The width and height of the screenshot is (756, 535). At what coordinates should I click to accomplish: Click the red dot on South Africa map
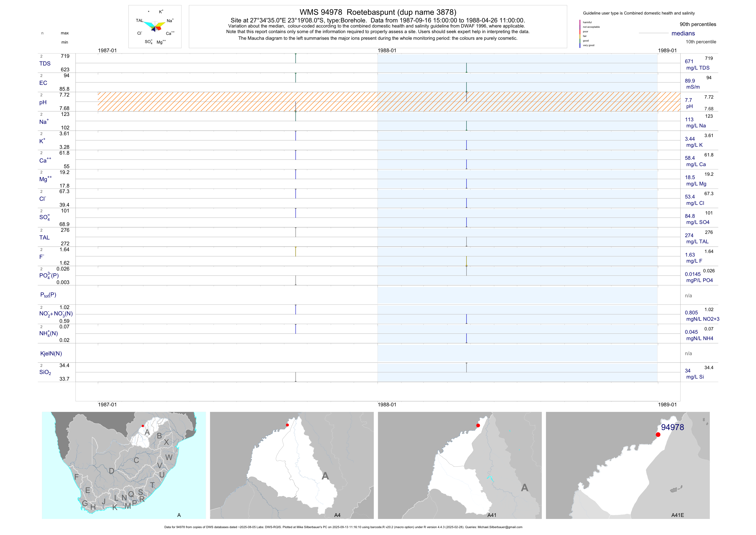pos(143,426)
